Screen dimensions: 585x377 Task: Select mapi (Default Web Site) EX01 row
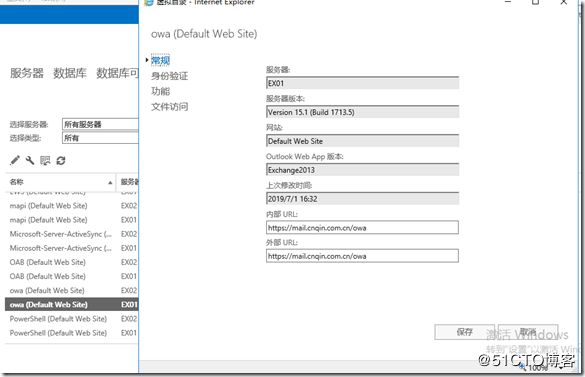click(72, 220)
